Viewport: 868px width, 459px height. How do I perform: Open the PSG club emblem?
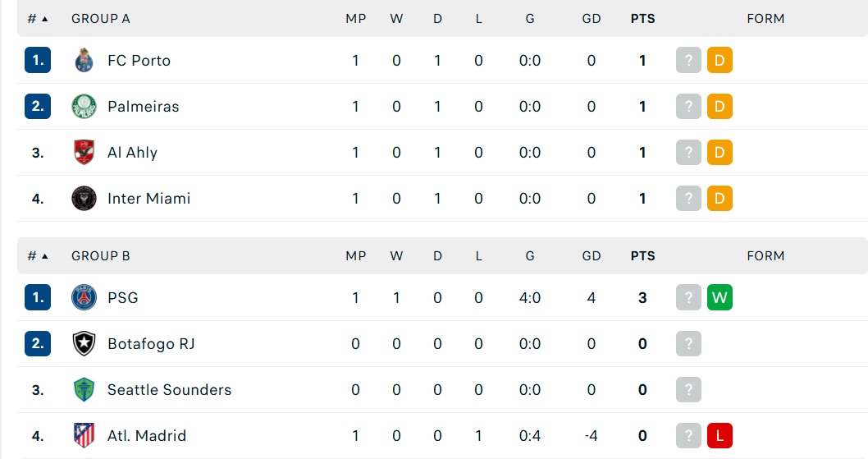85,298
